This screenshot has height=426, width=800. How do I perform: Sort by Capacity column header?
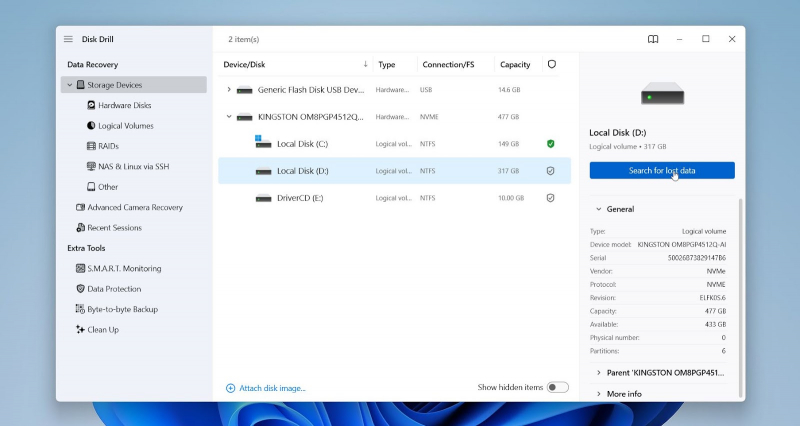(x=515, y=64)
